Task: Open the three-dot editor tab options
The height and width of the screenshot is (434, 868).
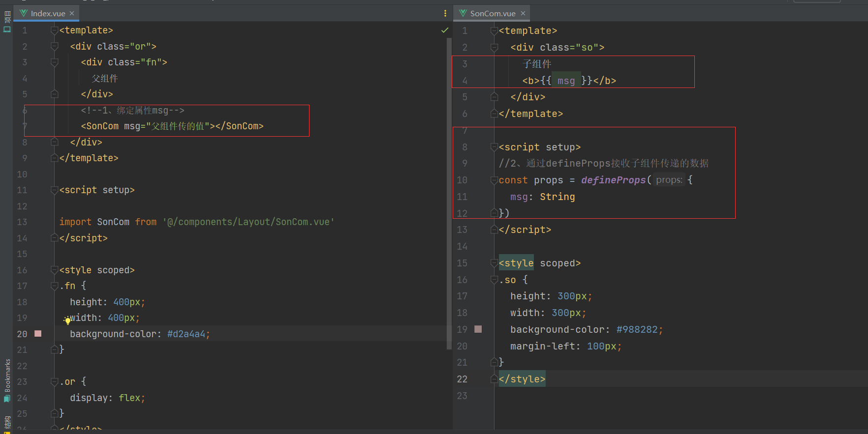Action: (445, 13)
